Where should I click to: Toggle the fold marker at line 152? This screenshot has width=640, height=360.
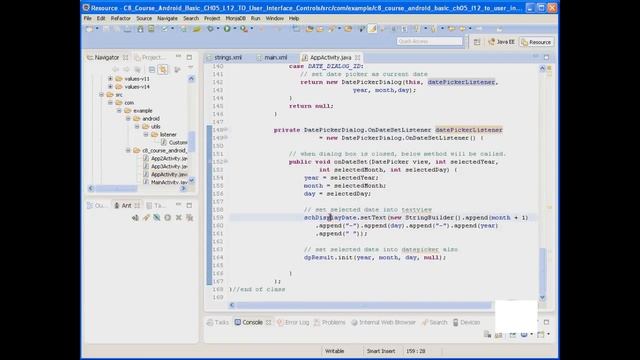(226, 162)
